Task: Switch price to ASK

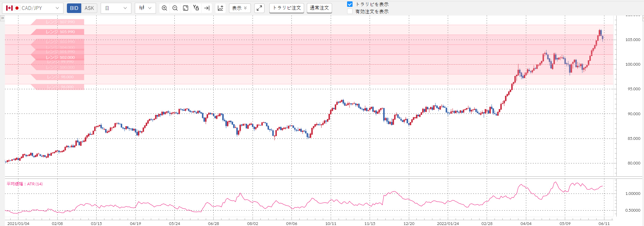Action: click(89, 8)
